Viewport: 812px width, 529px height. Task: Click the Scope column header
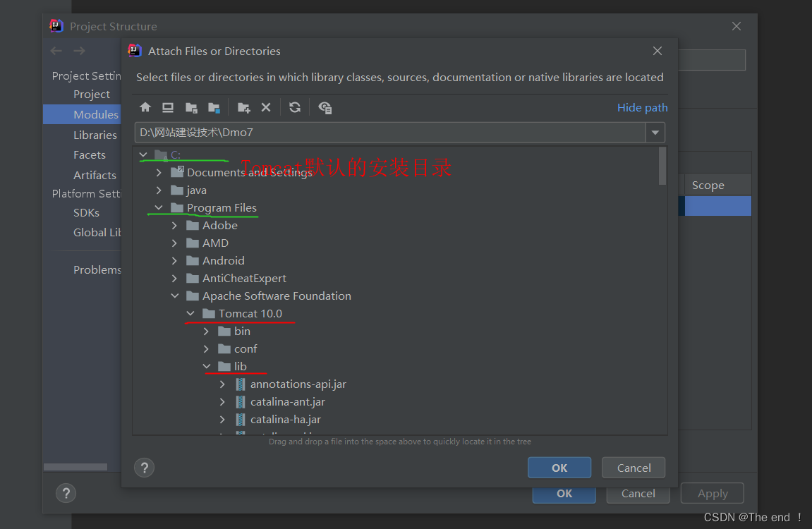pyautogui.click(x=708, y=186)
